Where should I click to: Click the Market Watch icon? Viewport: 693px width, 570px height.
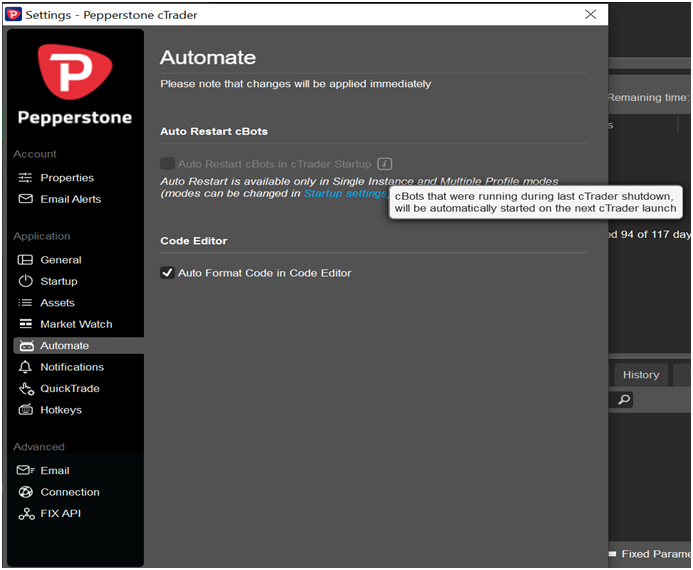click(x=25, y=324)
